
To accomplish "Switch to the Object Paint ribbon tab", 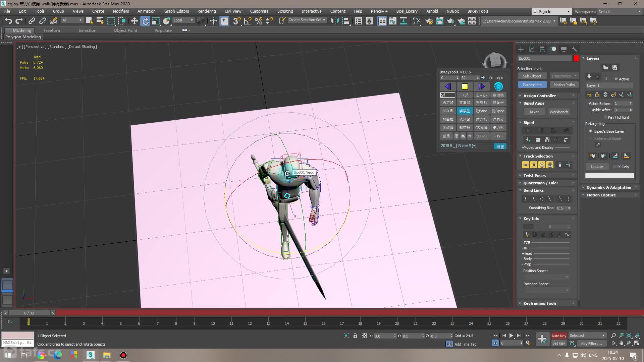I will coord(125,30).
